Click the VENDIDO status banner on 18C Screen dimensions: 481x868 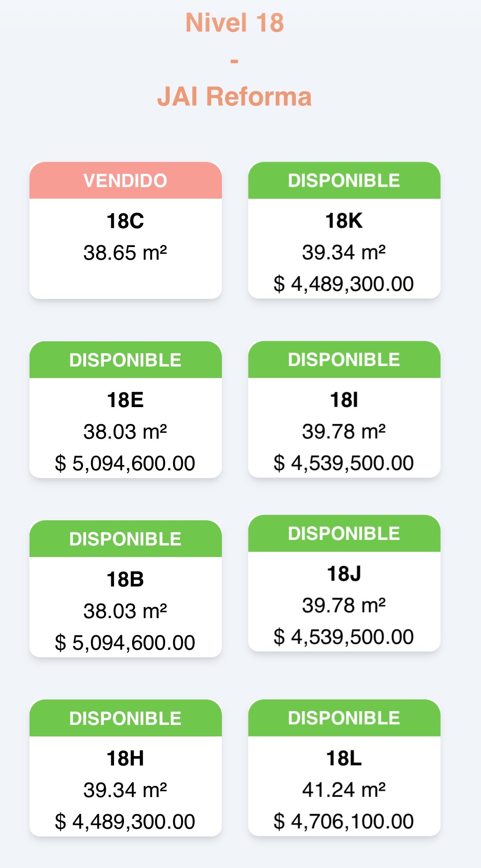125,180
